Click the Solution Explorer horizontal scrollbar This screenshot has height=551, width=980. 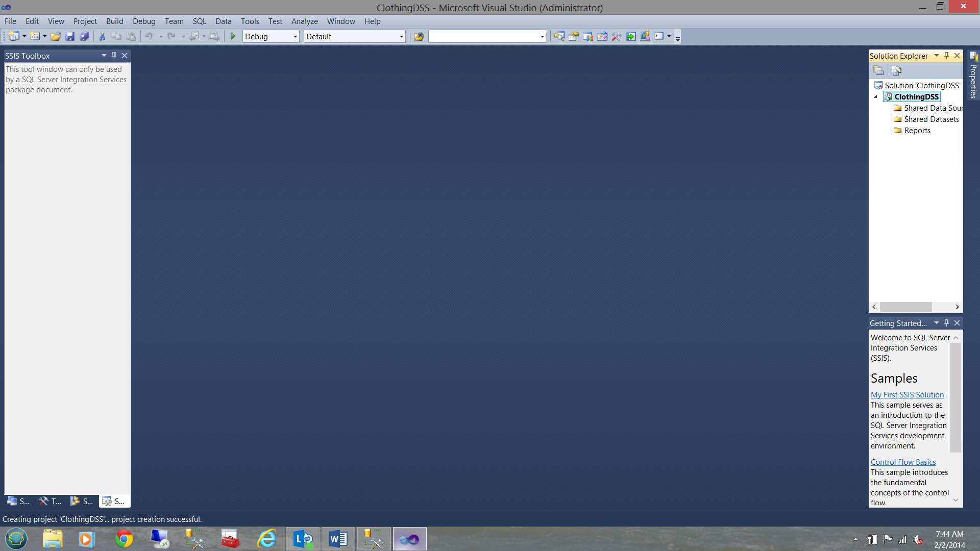tap(905, 307)
